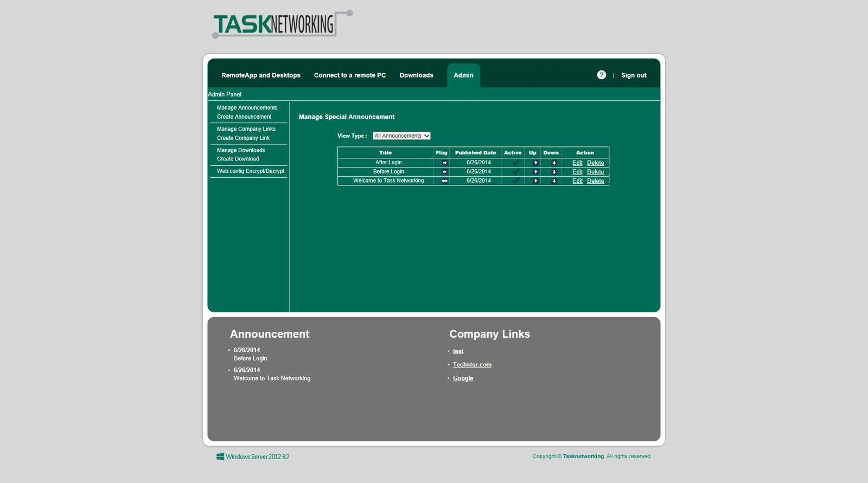Open Create Download in sidebar

[x=238, y=159]
